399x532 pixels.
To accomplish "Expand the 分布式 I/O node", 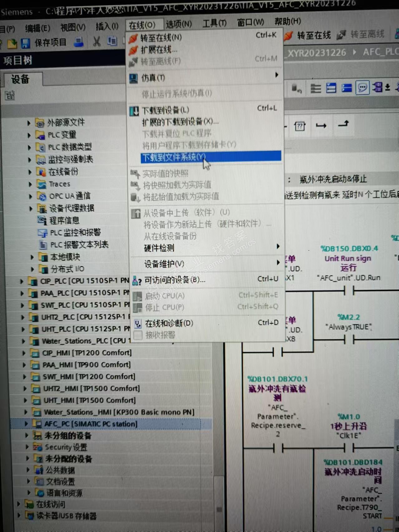I will [32, 269].
